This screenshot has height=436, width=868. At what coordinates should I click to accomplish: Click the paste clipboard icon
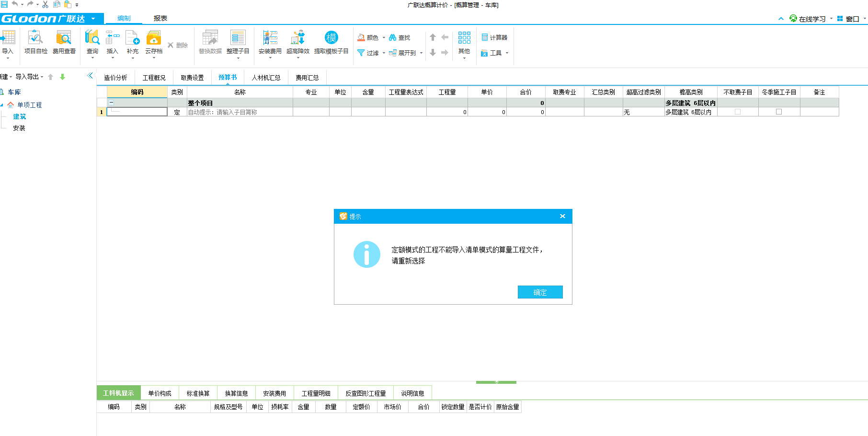pos(68,4)
